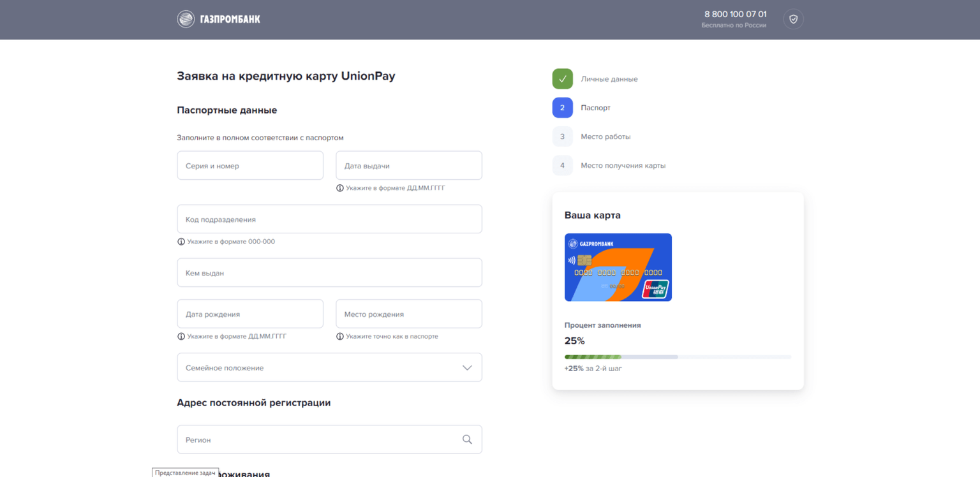Go to Место получения карты step

[x=623, y=165]
